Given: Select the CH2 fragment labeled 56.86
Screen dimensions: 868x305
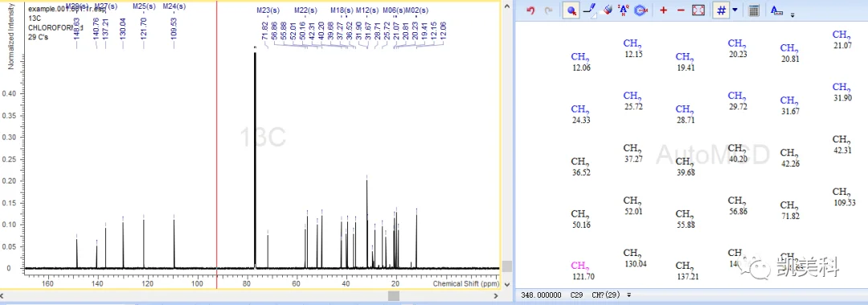Looking at the screenshot, I should coord(737,206).
